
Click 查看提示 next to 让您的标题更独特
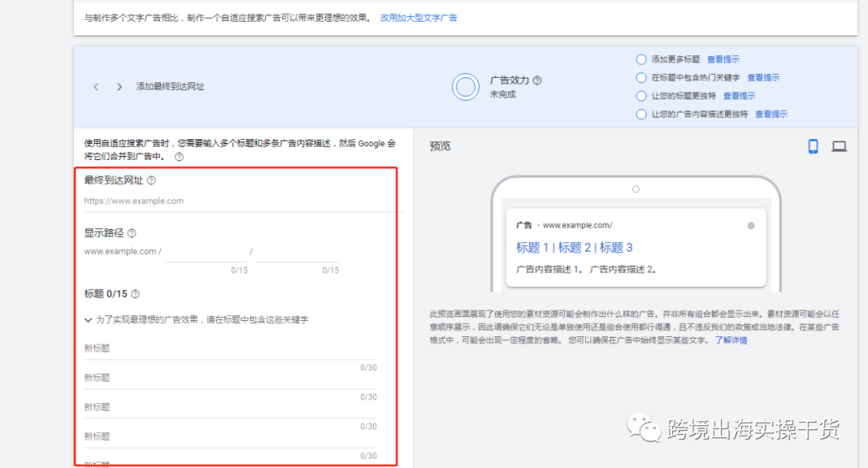point(739,96)
